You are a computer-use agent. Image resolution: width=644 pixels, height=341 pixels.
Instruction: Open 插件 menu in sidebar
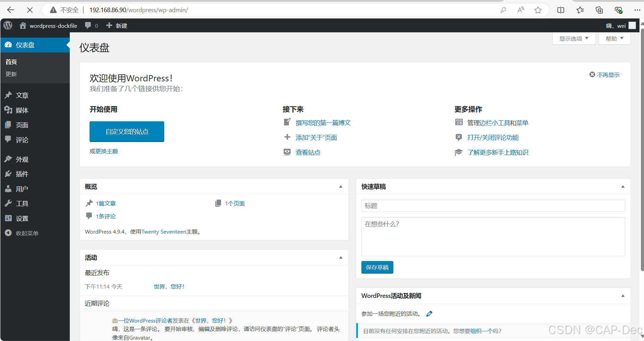[x=35, y=174]
